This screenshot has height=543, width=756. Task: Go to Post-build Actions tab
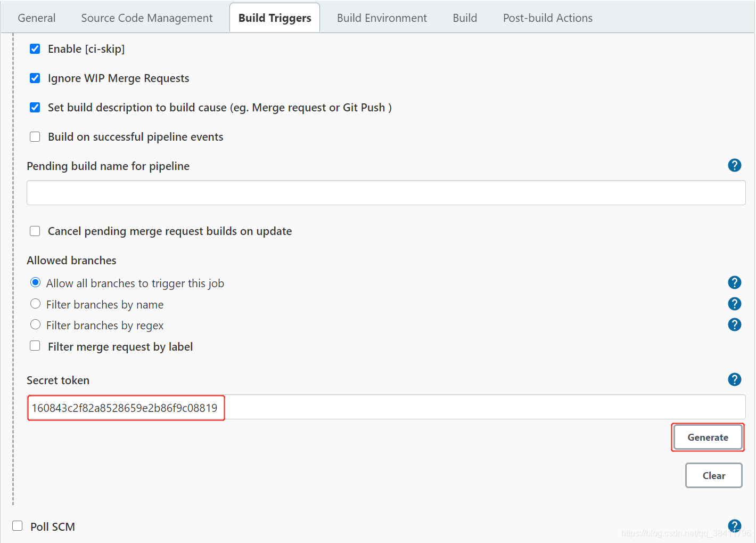[x=547, y=18]
